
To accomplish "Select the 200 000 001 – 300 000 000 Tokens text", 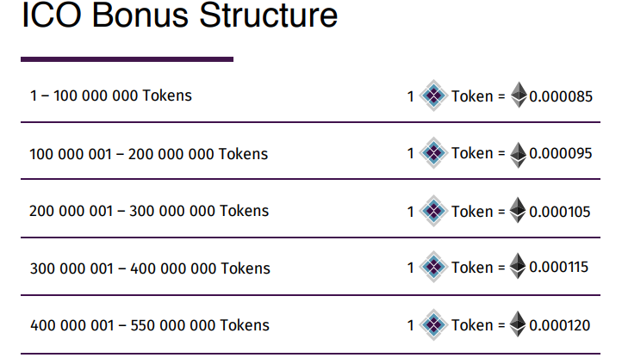I will pos(149,211).
